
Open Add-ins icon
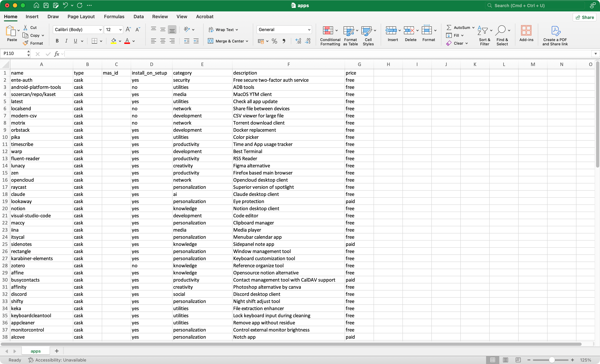[526, 31]
